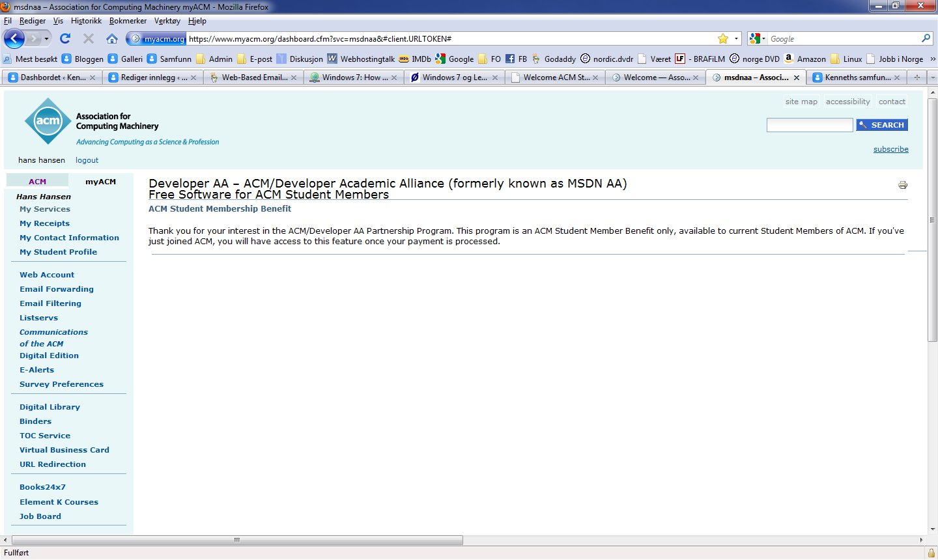
Task: Open the Hjelp menu
Action: (x=197, y=21)
